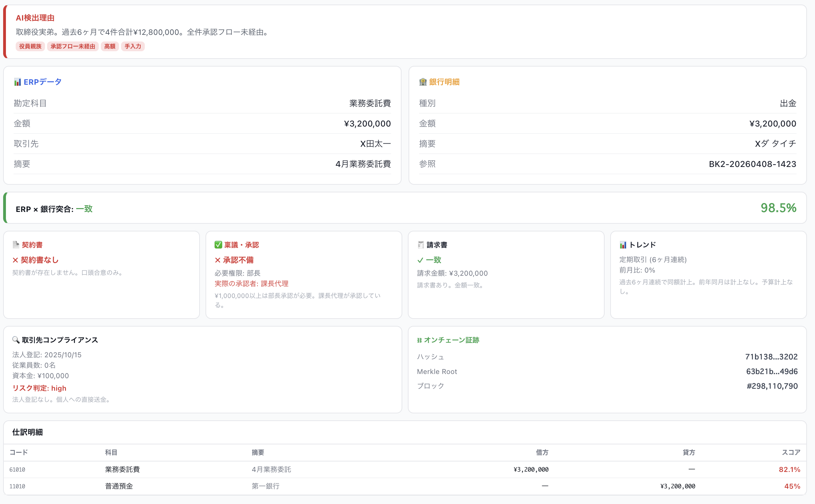Click the 4月業務委託 description cell
815x504 pixels.
pyautogui.click(x=271, y=469)
